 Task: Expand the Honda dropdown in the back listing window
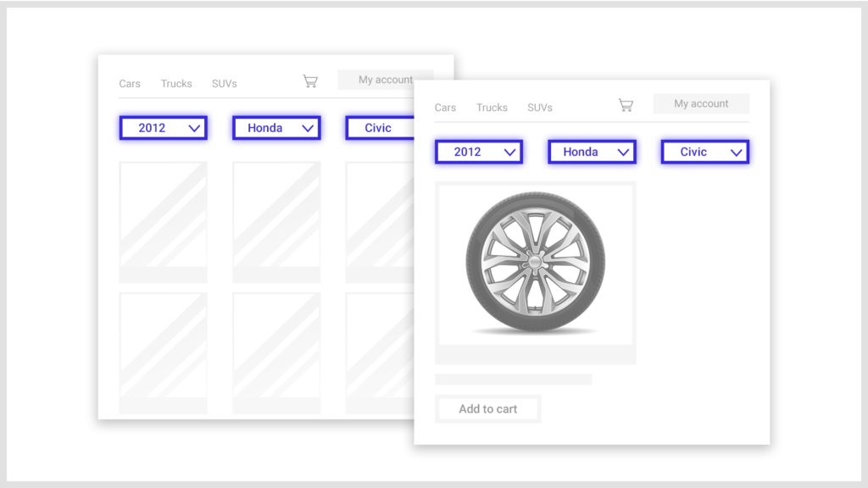click(276, 128)
